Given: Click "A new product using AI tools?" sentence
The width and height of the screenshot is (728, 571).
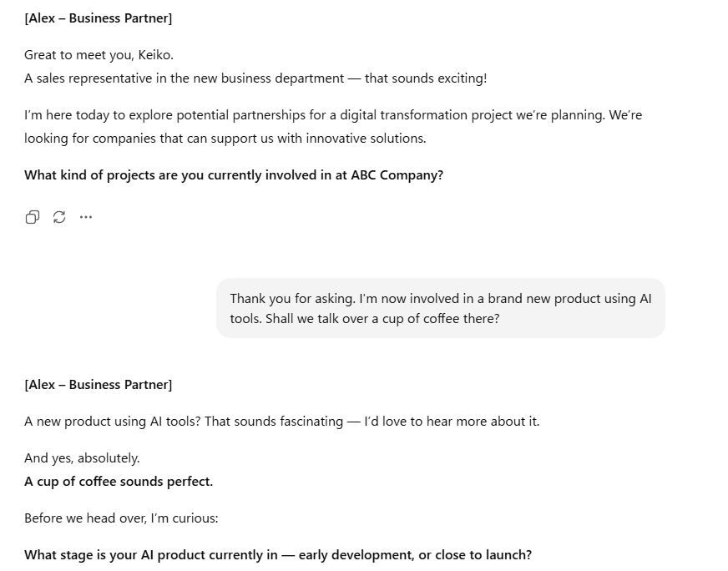Looking at the screenshot, I should (x=113, y=422).
